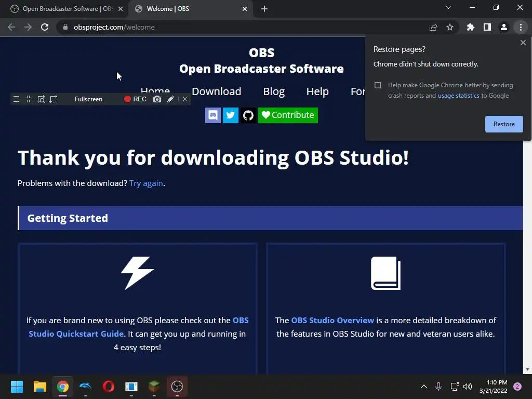This screenshot has width=532, height=399.
Task: Open the Windows Start menu
Action: point(17,387)
